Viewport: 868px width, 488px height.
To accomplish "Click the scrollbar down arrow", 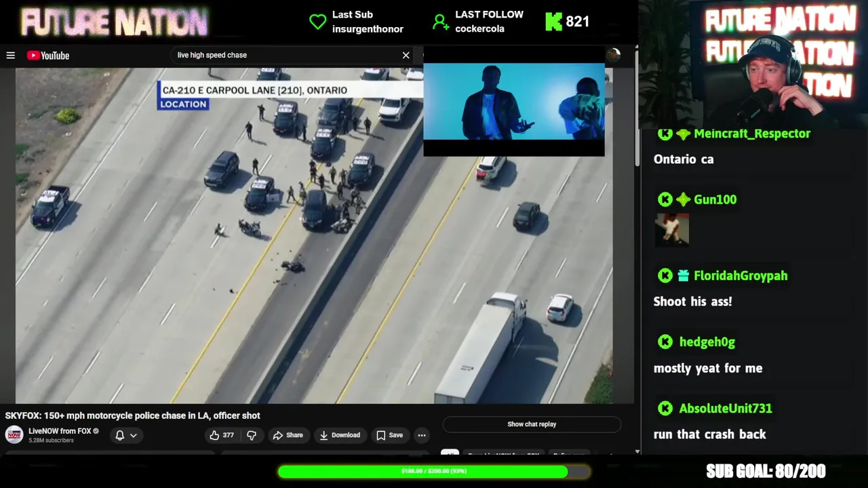I will click(637, 451).
